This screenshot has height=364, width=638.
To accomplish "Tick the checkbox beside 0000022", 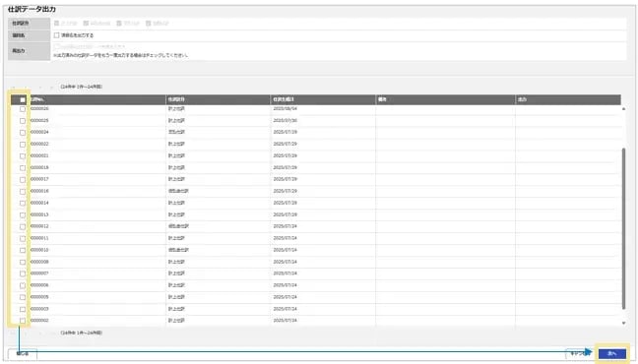I will (x=23, y=145).
